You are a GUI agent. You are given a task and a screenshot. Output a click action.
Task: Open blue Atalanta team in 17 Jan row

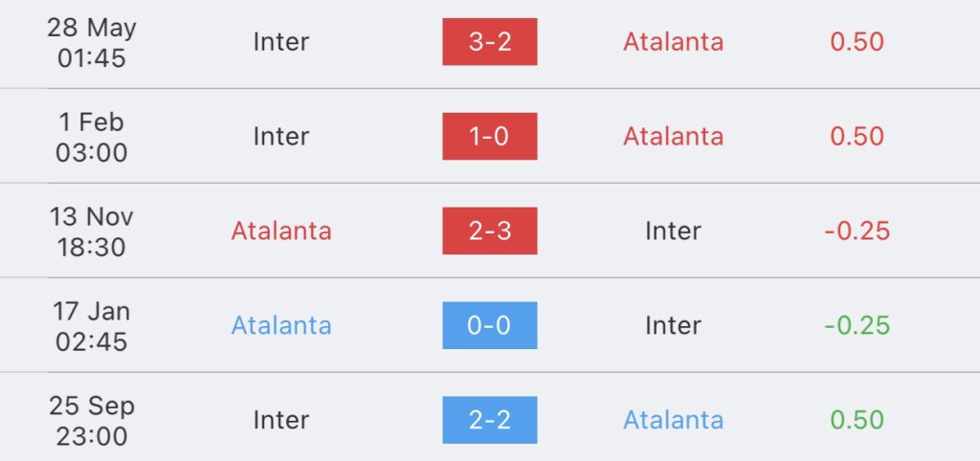pyautogui.click(x=281, y=325)
